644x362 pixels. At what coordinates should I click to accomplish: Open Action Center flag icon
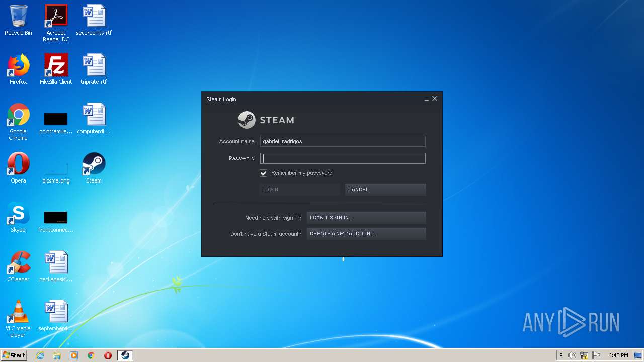point(596,355)
